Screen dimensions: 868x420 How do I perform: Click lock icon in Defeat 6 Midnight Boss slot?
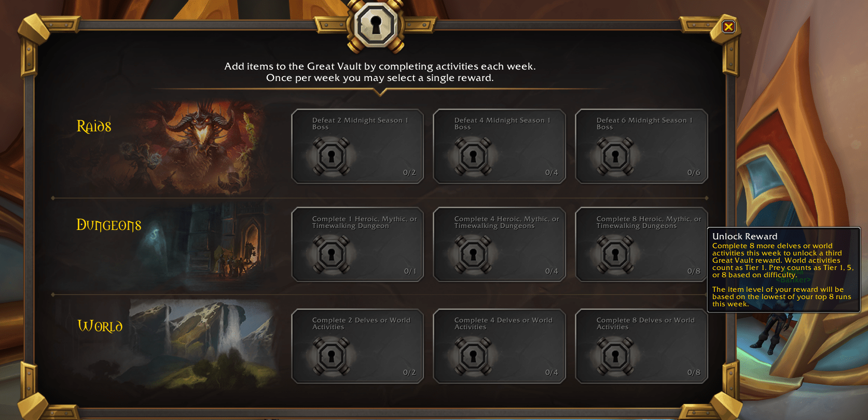(x=615, y=156)
